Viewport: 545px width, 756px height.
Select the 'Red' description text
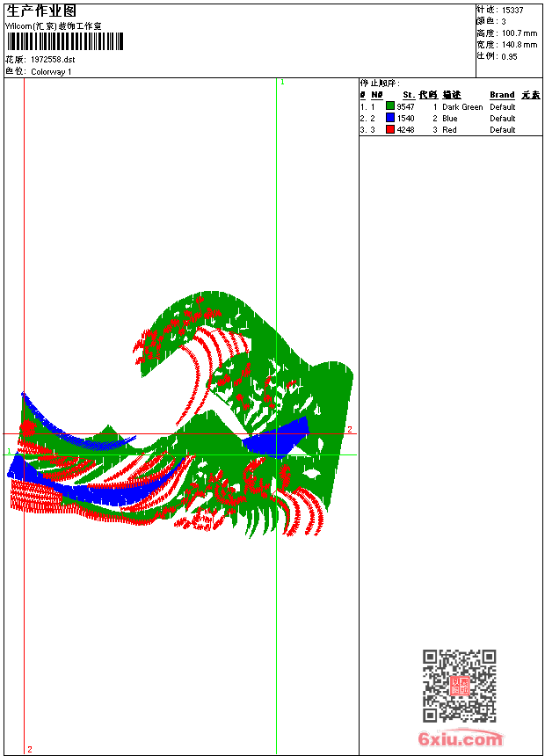[449, 130]
